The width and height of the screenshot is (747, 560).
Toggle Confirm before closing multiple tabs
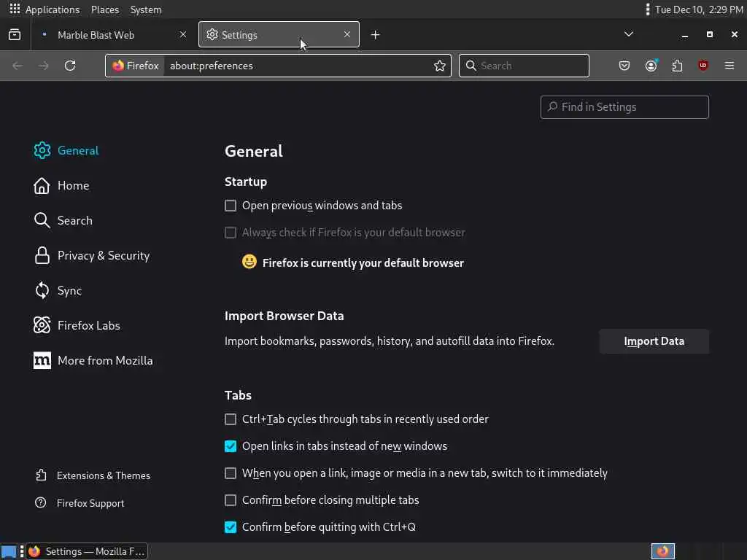point(231,500)
